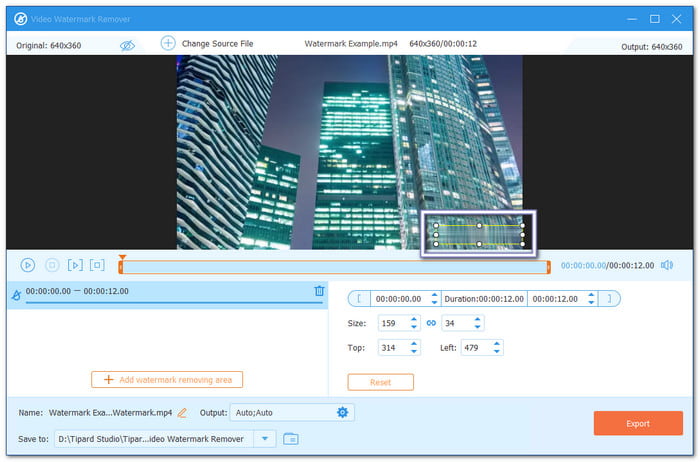Screen dimensions: 700x462
Task: Click the Watermark Example.mp4 file name
Action: (x=351, y=44)
